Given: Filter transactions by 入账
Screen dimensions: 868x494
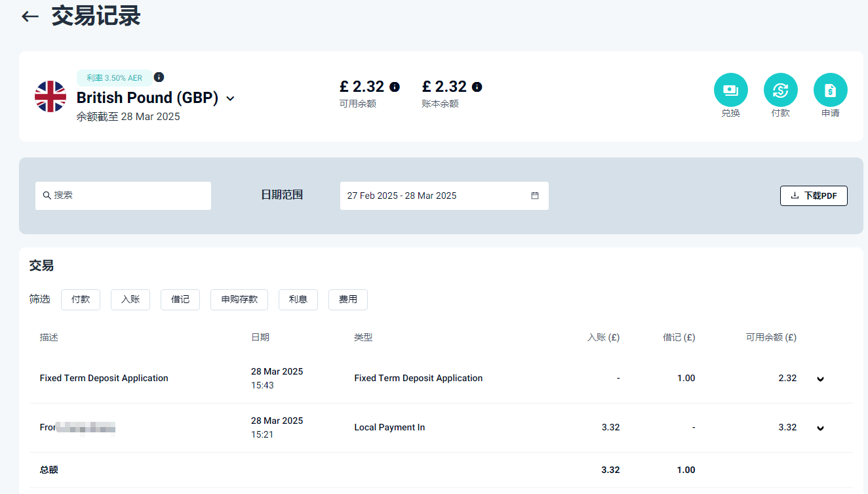Looking at the screenshot, I should coord(130,299).
